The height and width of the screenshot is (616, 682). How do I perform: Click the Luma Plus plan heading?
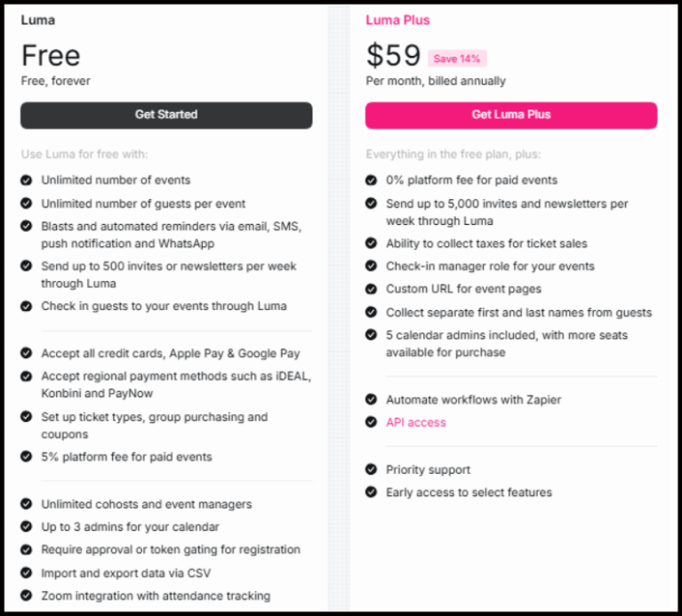398,20
